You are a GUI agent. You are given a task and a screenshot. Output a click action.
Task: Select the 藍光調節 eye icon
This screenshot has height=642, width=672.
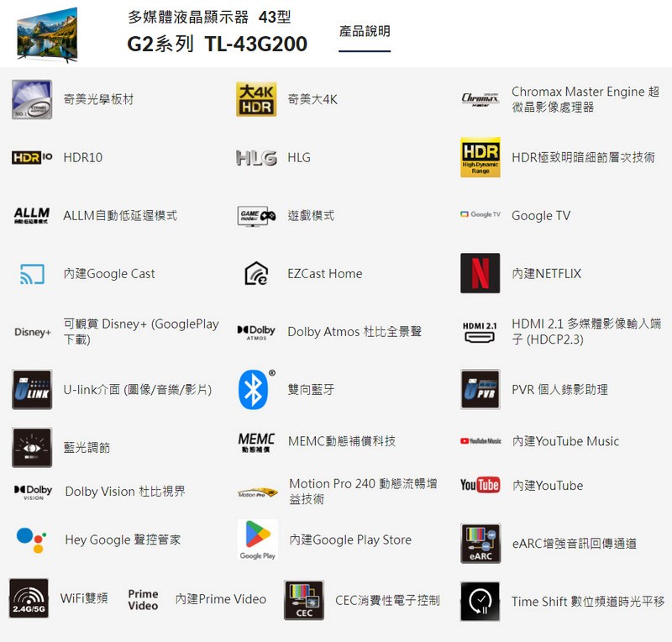32,447
